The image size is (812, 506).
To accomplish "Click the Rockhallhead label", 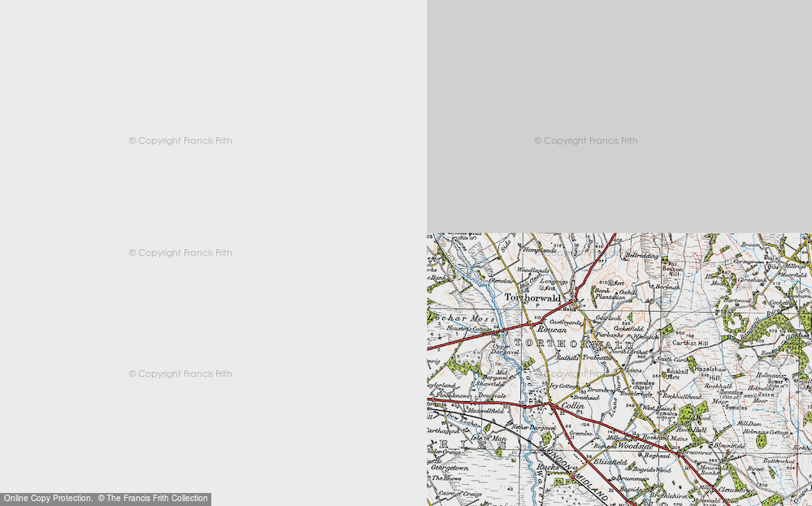I will coord(682,397).
